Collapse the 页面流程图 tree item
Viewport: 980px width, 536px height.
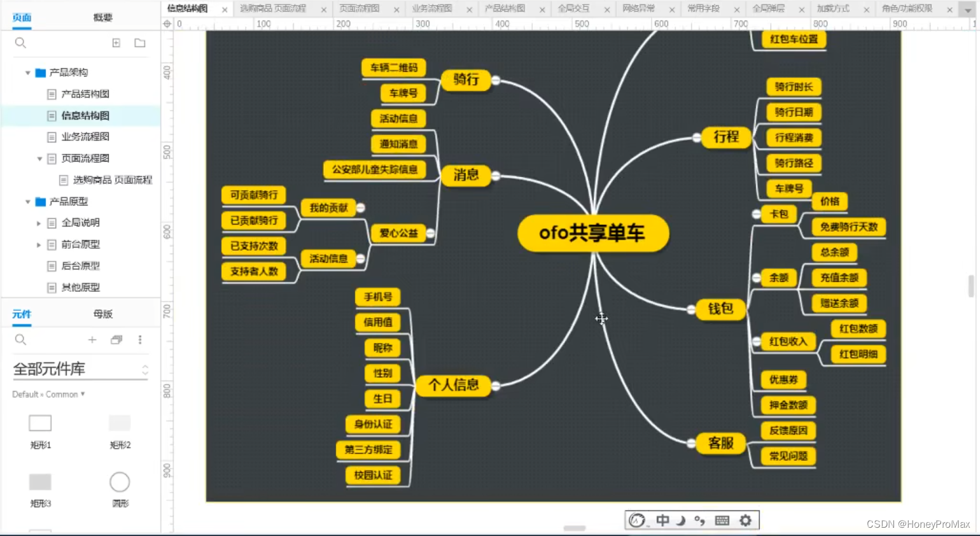click(39, 159)
